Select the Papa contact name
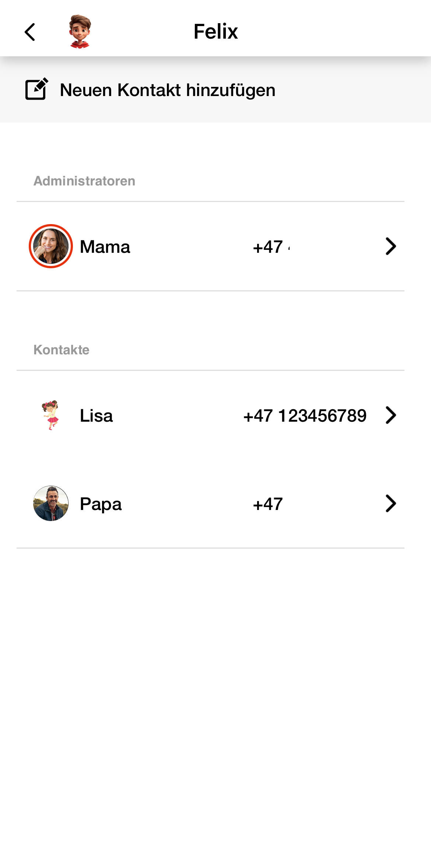Screen dimensions: 431x868 click(x=101, y=504)
